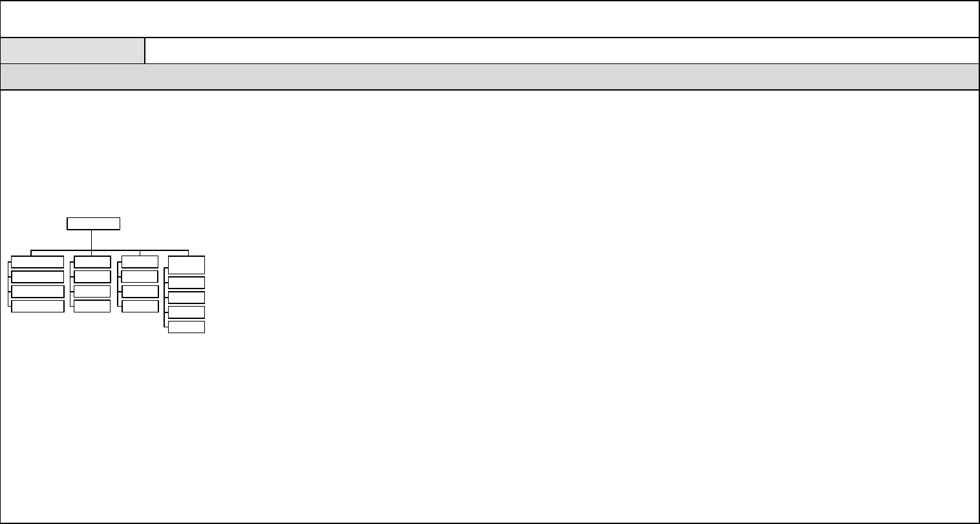Click second box in fourth chart column

(x=187, y=283)
